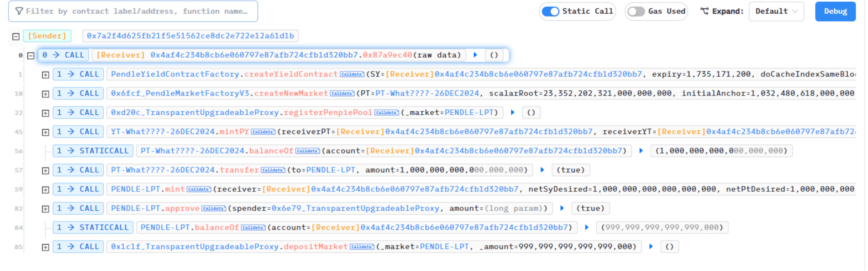
Task: Click the filter funnel icon in the search field
Action: pyautogui.click(x=19, y=11)
